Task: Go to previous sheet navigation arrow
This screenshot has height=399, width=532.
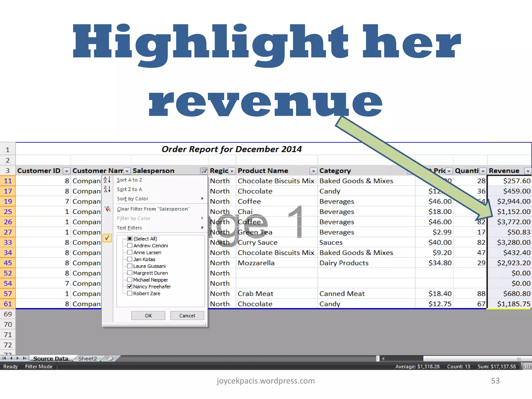Action: point(11,358)
